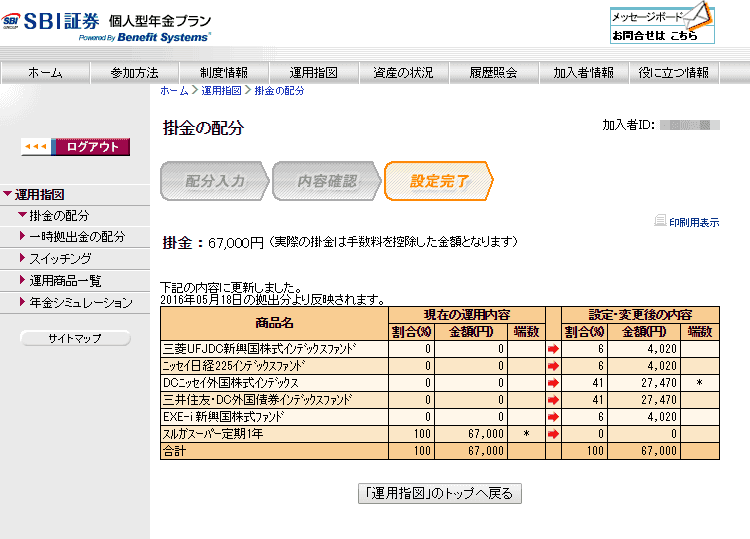Click the 現在の運用内容 header
This screenshot has height=539, width=750.
click(x=467, y=315)
